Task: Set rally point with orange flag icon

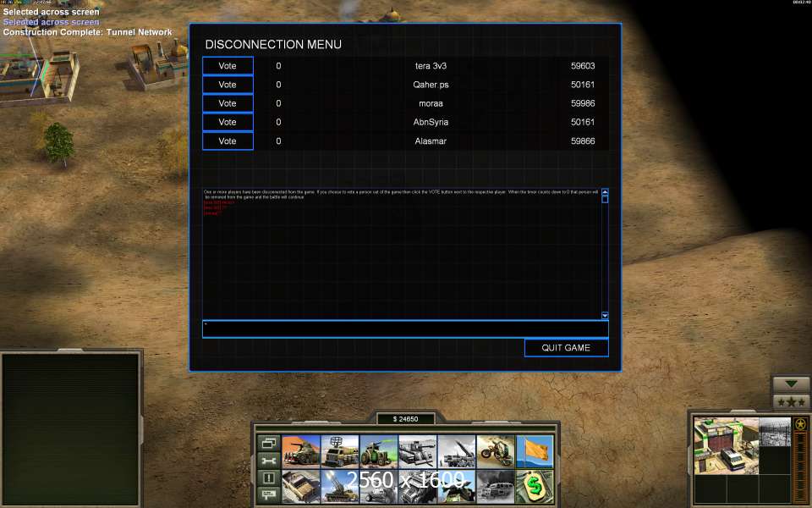Action: point(535,451)
